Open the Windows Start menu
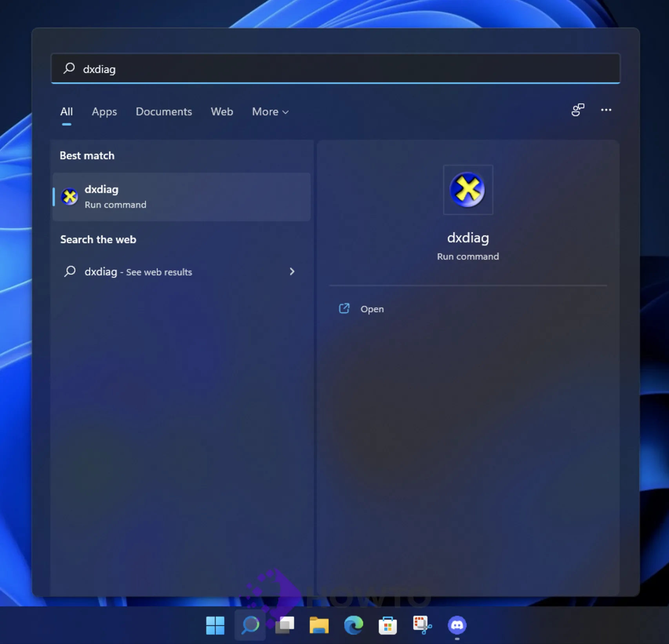Screen dimensions: 669x644 (x=215, y=625)
